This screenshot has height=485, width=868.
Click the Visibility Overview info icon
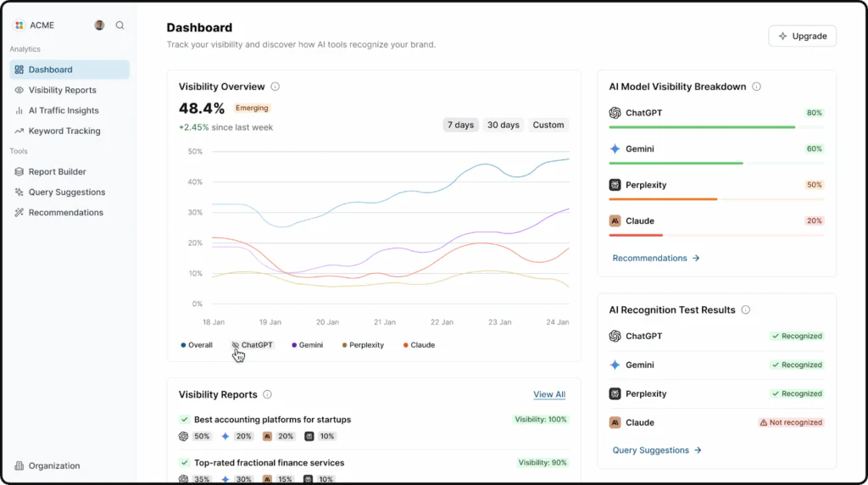click(275, 86)
